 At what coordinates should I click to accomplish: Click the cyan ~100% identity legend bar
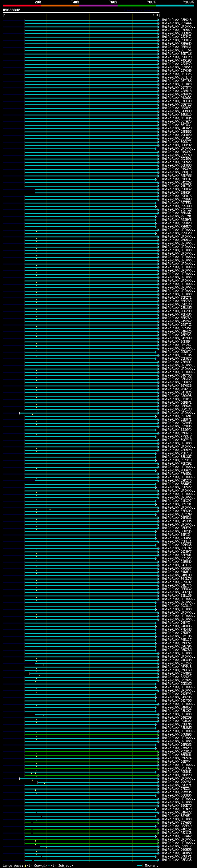pos(175,6)
